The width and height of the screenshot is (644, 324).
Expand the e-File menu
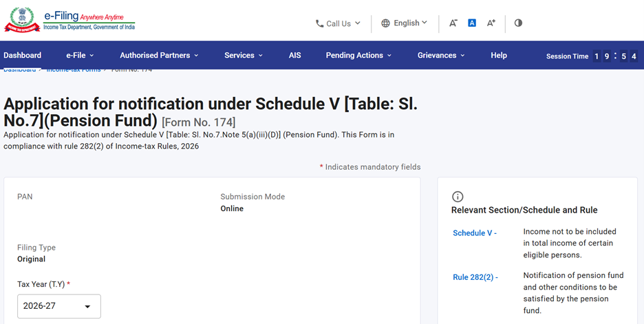tap(80, 55)
